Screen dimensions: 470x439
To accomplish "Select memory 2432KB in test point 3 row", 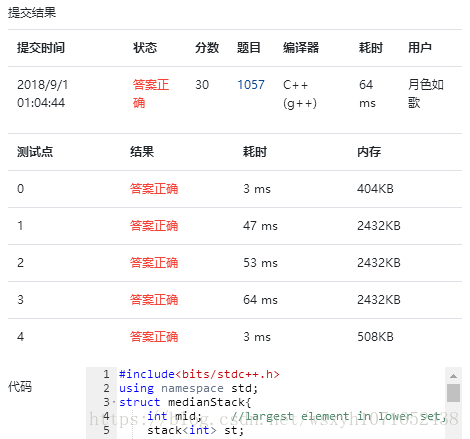I will coord(379,300).
